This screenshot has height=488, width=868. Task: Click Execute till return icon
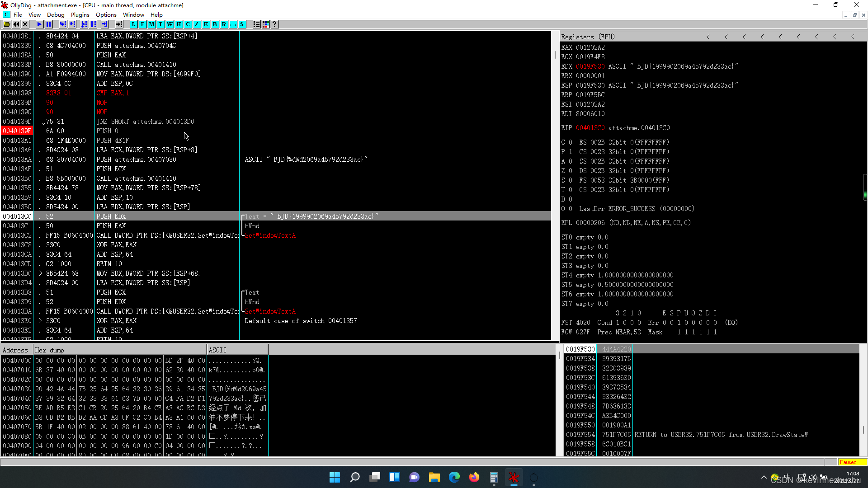coord(105,24)
